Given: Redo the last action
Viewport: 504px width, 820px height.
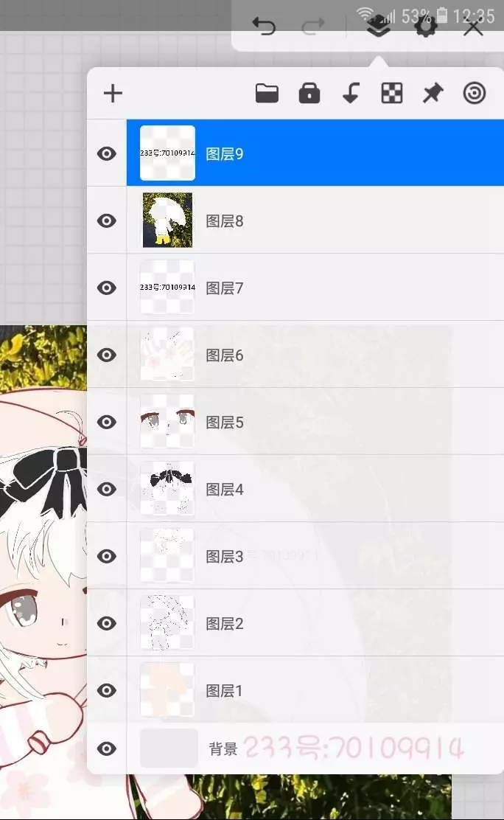Looking at the screenshot, I should tap(313, 26).
